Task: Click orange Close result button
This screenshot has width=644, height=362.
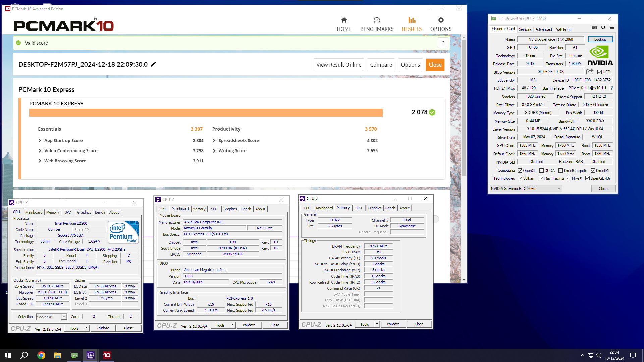Action: point(435,65)
